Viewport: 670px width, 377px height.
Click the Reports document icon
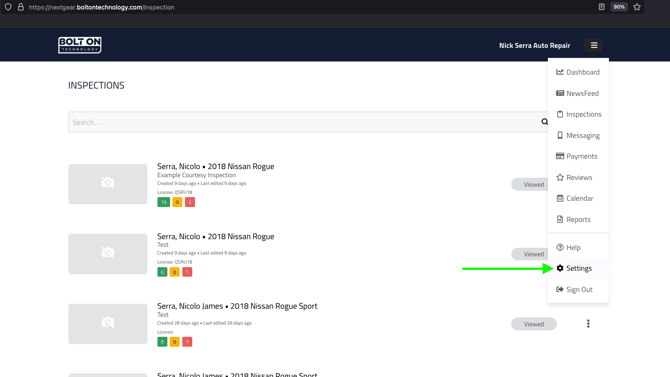(x=560, y=219)
